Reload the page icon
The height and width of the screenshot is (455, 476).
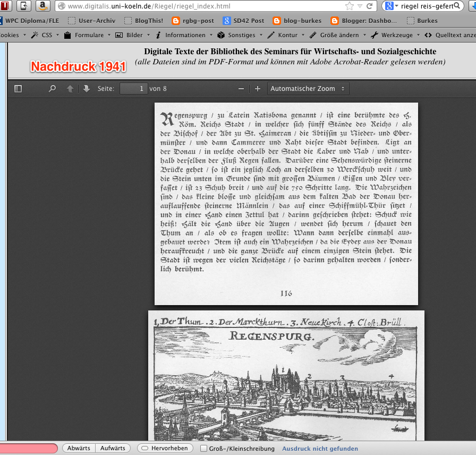click(x=369, y=6)
